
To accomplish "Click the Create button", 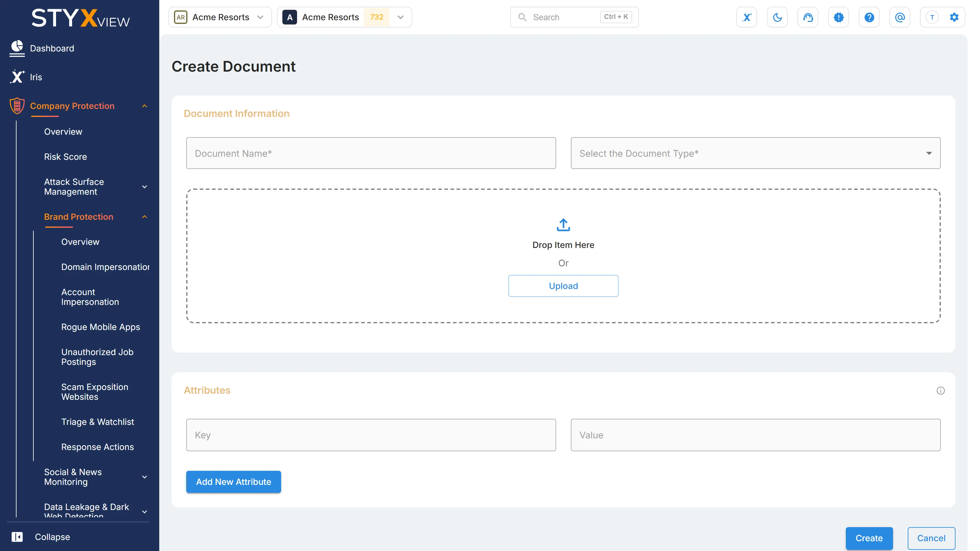I will [x=869, y=538].
